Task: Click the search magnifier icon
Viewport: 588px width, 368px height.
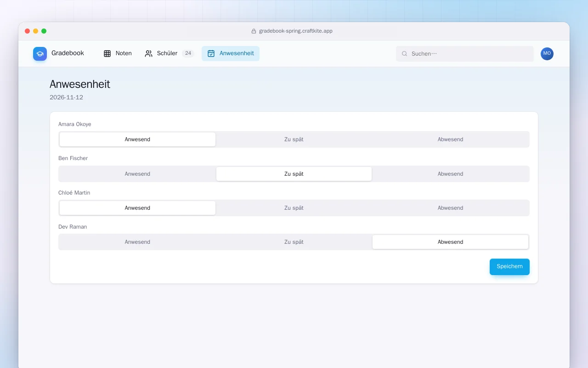Action: [x=405, y=54]
